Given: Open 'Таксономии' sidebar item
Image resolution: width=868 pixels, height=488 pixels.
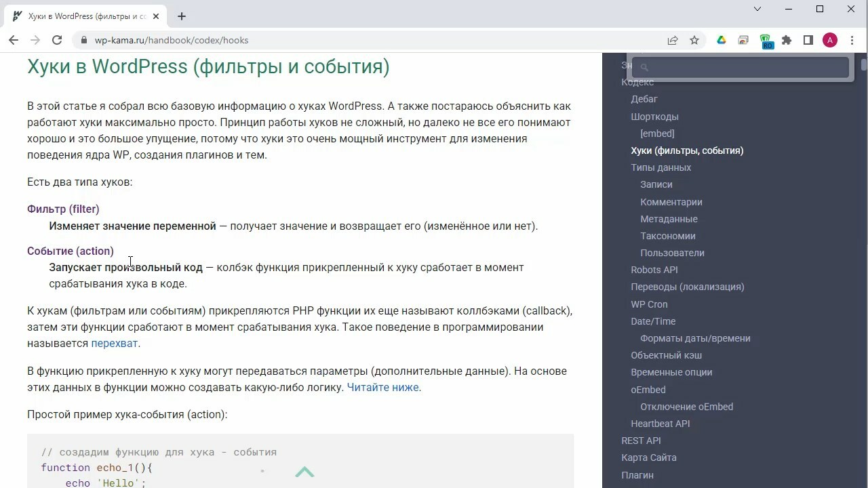Looking at the screenshot, I should point(668,236).
